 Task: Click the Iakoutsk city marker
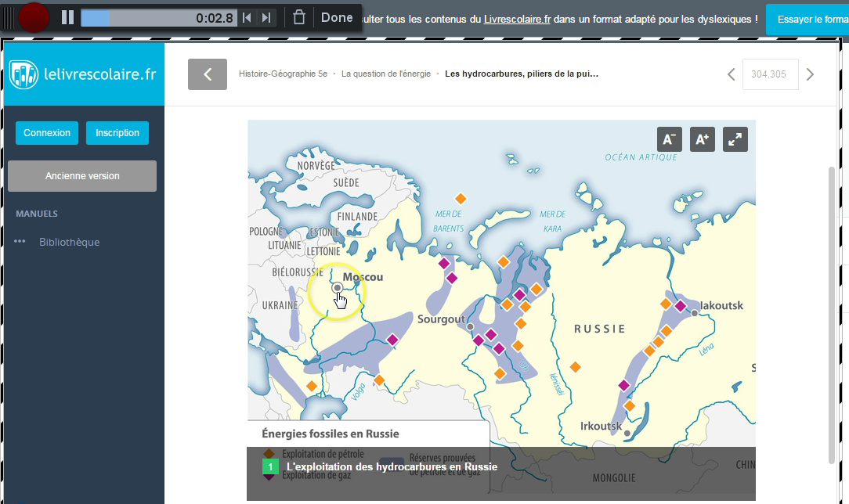click(694, 313)
